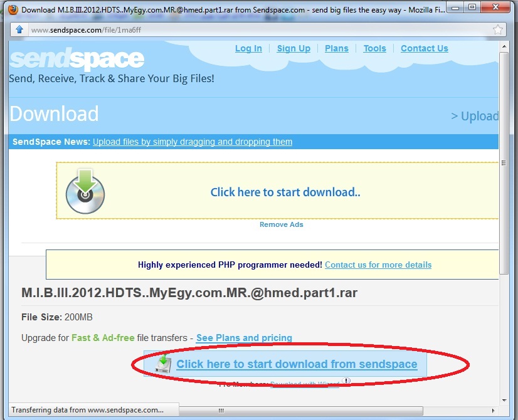
Task: Click the URL address field
Action: 251,29
